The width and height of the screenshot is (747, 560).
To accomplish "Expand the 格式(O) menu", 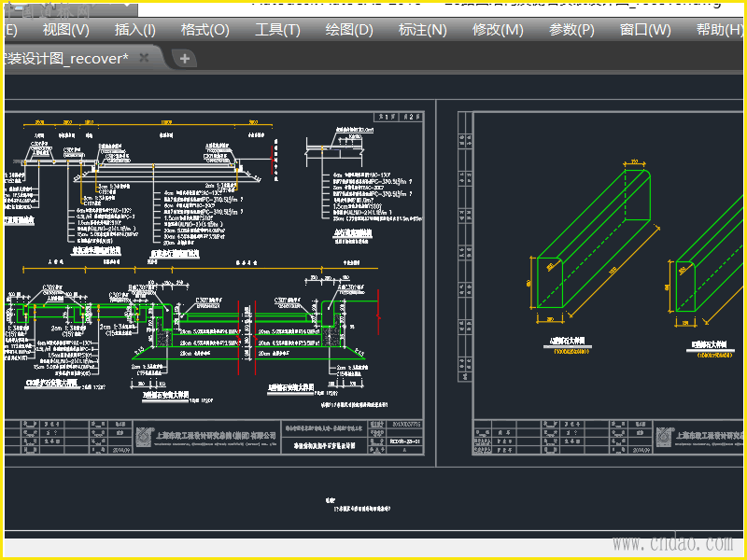I will (x=204, y=30).
